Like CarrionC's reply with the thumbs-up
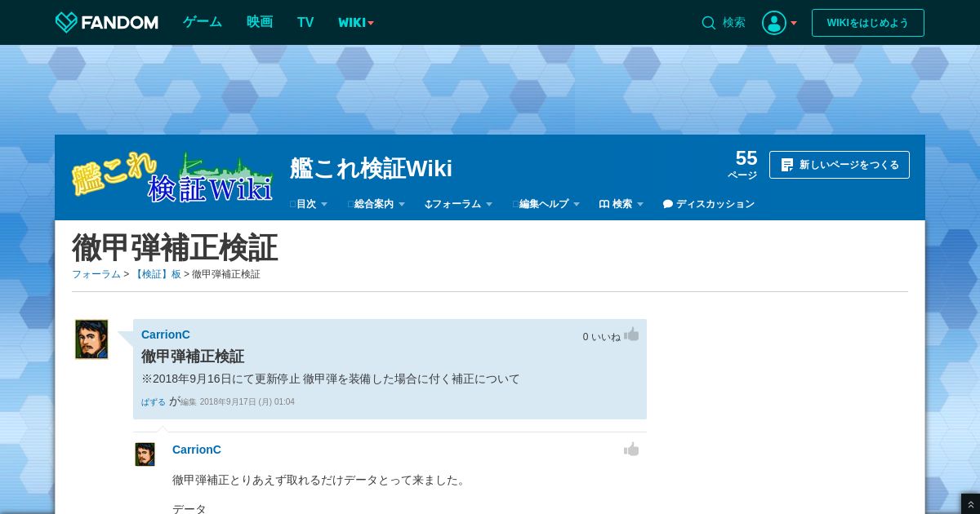 click(631, 450)
